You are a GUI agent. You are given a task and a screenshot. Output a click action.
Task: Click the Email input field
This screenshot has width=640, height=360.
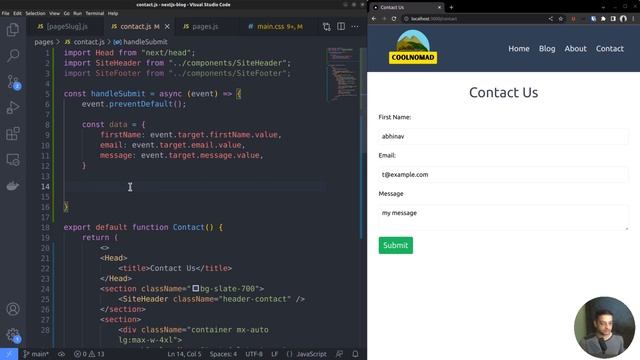503,174
